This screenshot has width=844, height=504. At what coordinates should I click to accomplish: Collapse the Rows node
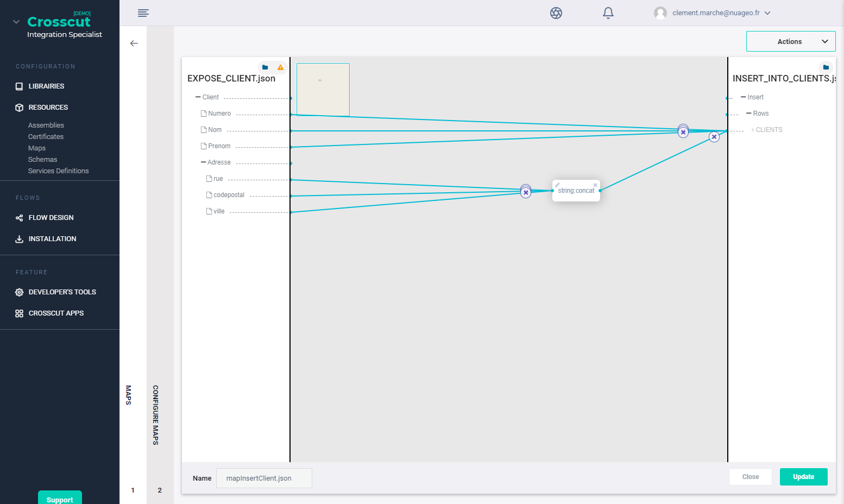[x=749, y=114]
